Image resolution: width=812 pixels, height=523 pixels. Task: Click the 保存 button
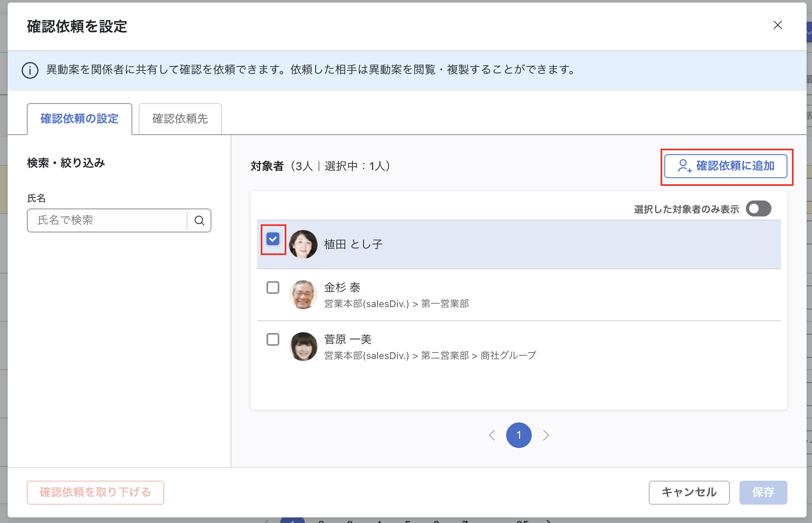[763, 492]
